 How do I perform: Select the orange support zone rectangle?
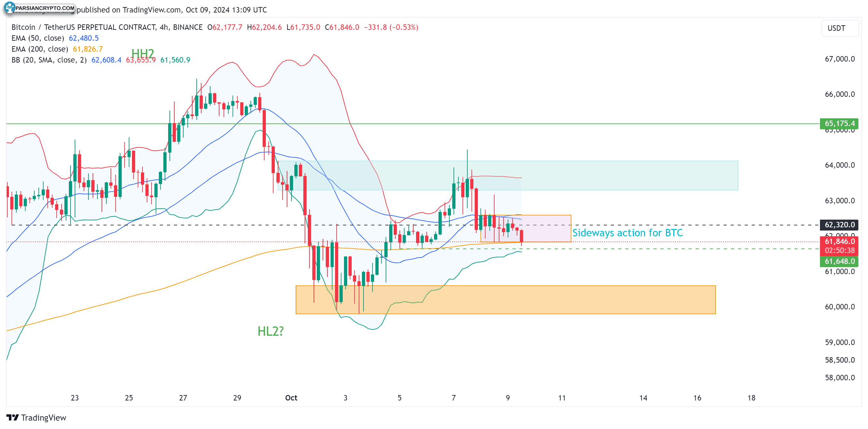(x=505, y=300)
